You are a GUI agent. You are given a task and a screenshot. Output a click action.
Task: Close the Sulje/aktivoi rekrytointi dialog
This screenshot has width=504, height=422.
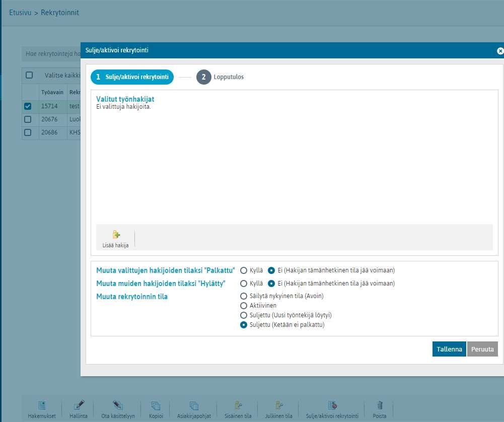click(500, 51)
